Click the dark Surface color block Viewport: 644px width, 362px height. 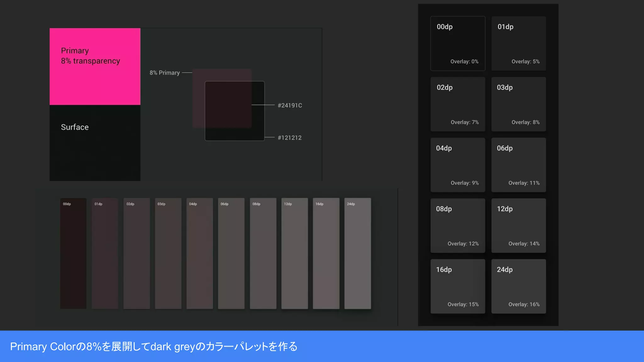(95, 143)
